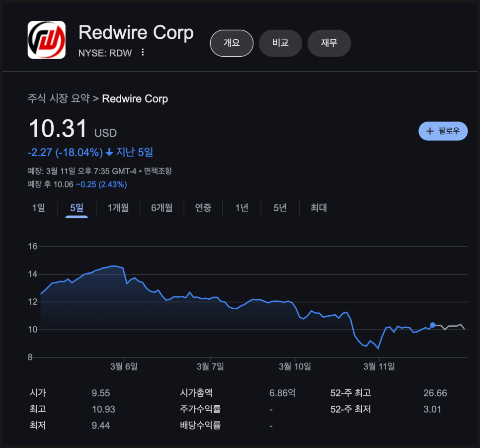Click the 시가총액 label
This screenshot has width=480, height=448.
[196, 393]
